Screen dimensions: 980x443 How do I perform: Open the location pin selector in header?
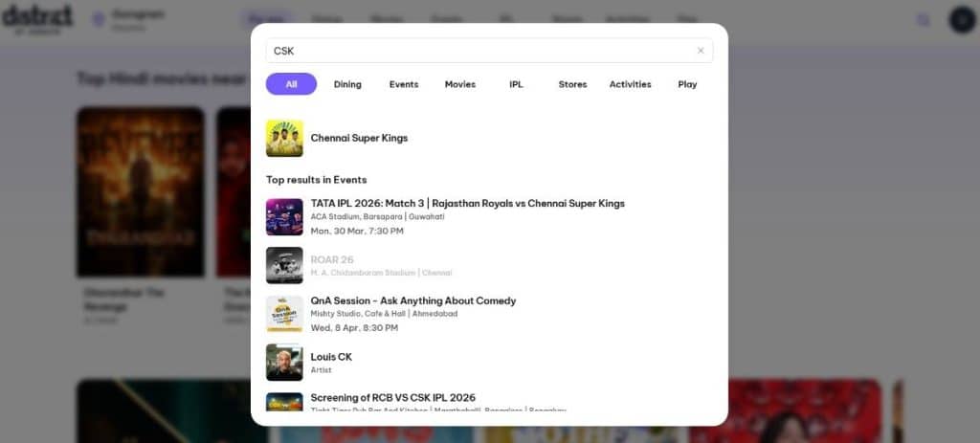(x=99, y=19)
